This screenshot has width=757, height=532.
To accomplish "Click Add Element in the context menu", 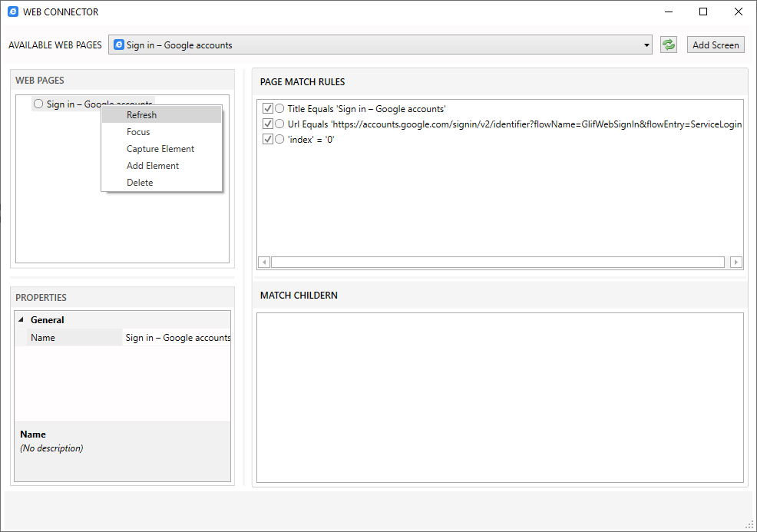I will 151,165.
